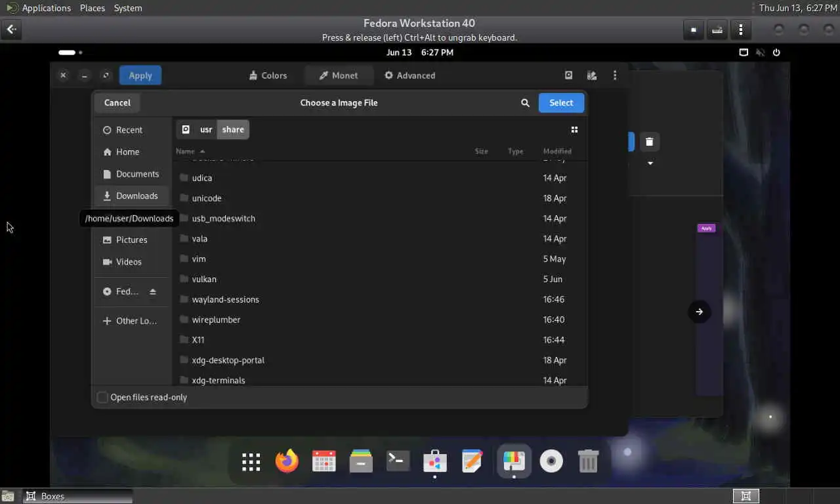Screen dimensions: 840x504
Task: Click the Apply button in header
Action: pos(140,75)
